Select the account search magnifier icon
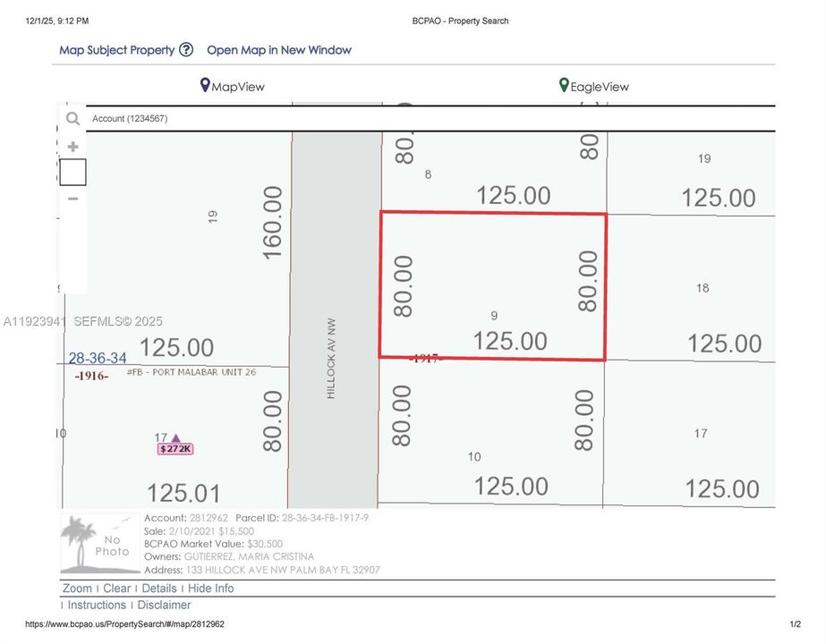This screenshot has height=644, width=826. 72,118
